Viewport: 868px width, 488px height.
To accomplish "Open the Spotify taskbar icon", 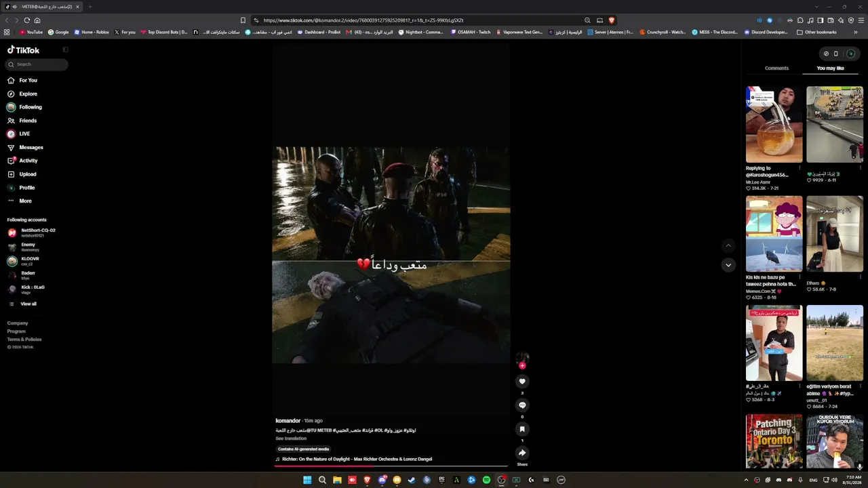I will (x=486, y=480).
